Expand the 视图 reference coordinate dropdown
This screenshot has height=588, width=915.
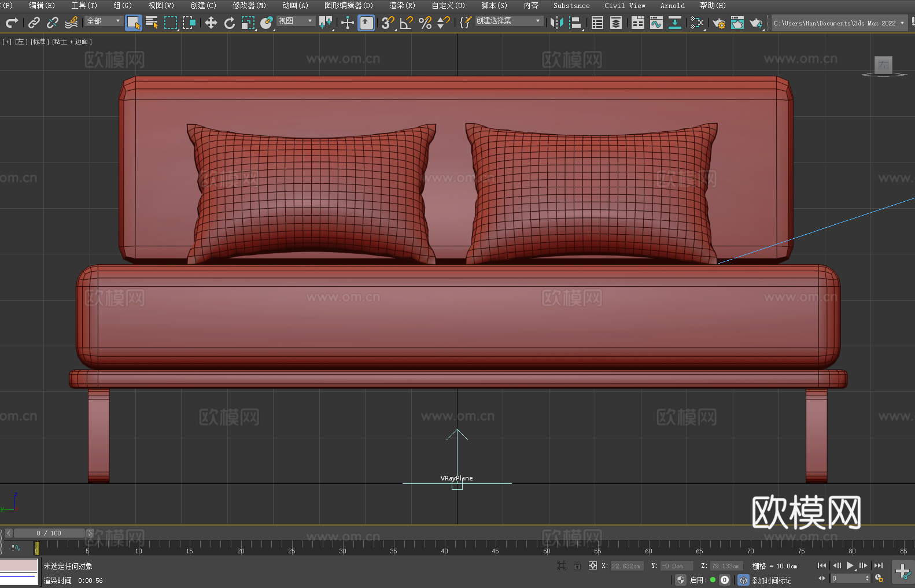[296, 21]
